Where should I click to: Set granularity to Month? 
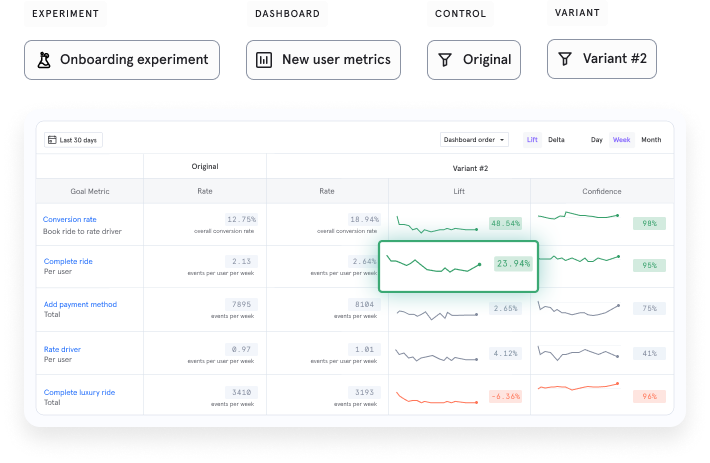click(651, 139)
